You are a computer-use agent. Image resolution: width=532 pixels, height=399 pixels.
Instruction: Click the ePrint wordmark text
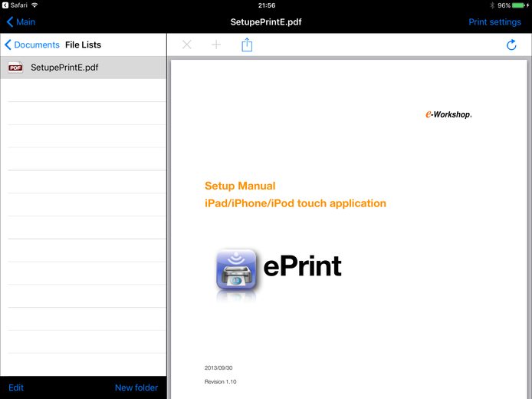pos(302,266)
